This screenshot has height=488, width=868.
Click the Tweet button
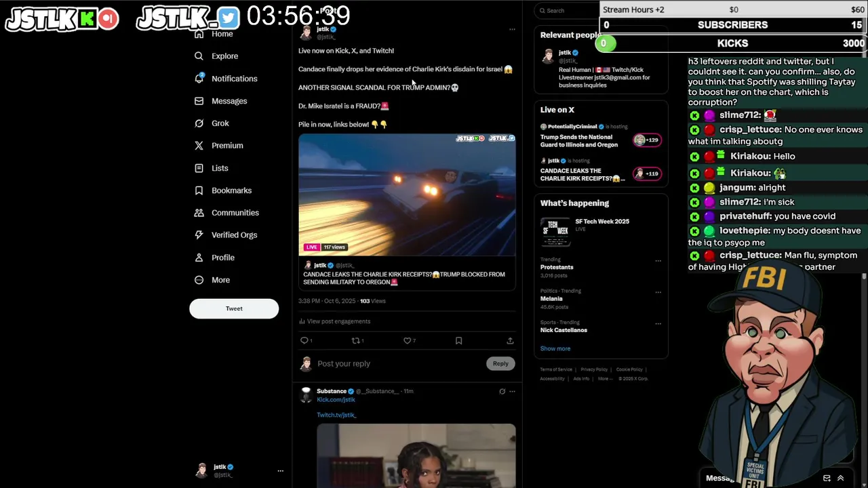234,308
